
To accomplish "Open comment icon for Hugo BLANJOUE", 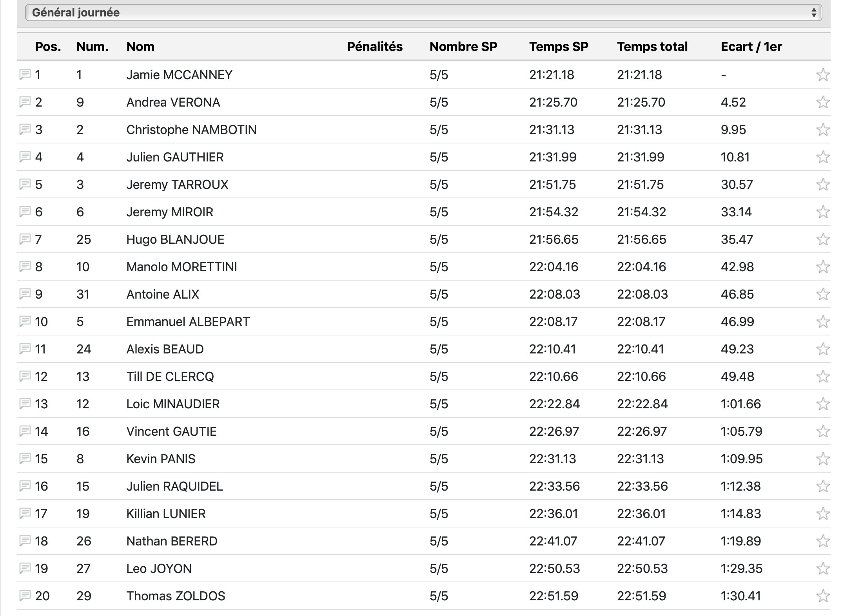I will click(25, 239).
